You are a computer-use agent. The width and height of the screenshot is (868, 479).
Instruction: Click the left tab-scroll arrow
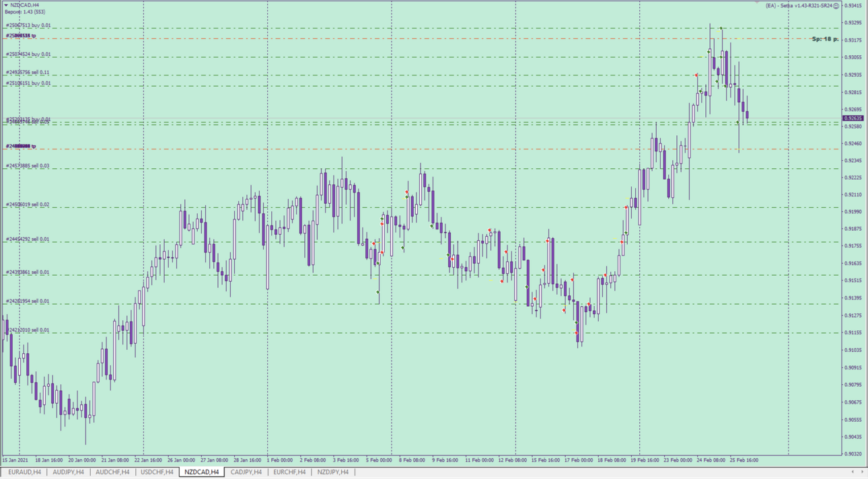click(x=853, y=472)
